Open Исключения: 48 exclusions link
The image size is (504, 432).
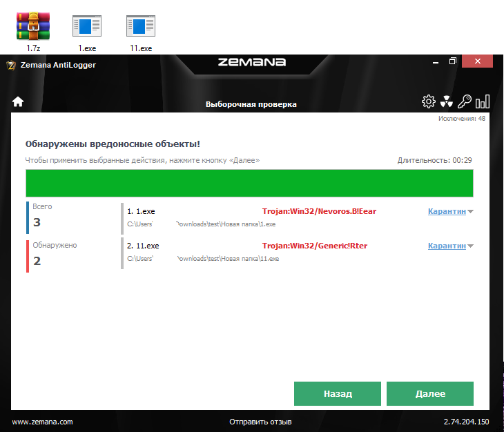(x=462, y=119)
